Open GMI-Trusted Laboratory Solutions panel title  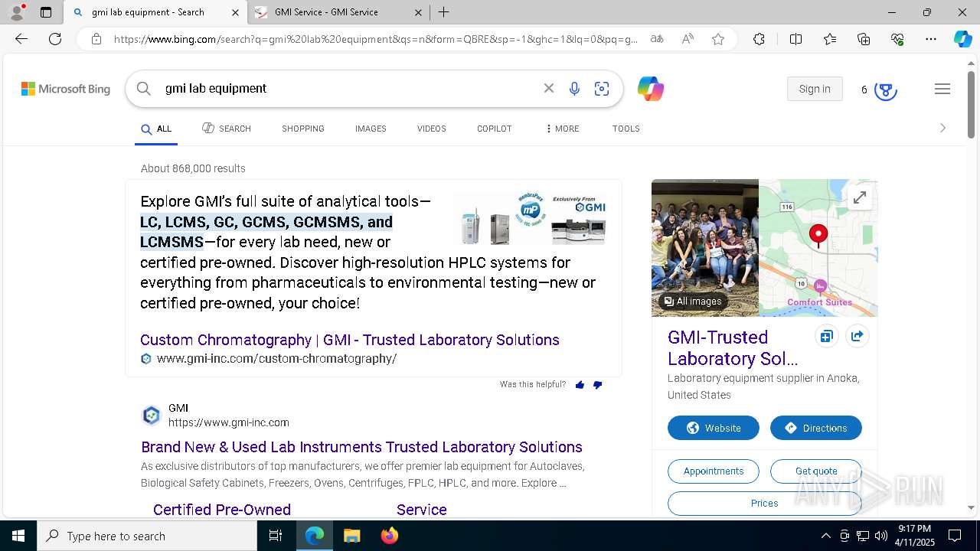733,348
